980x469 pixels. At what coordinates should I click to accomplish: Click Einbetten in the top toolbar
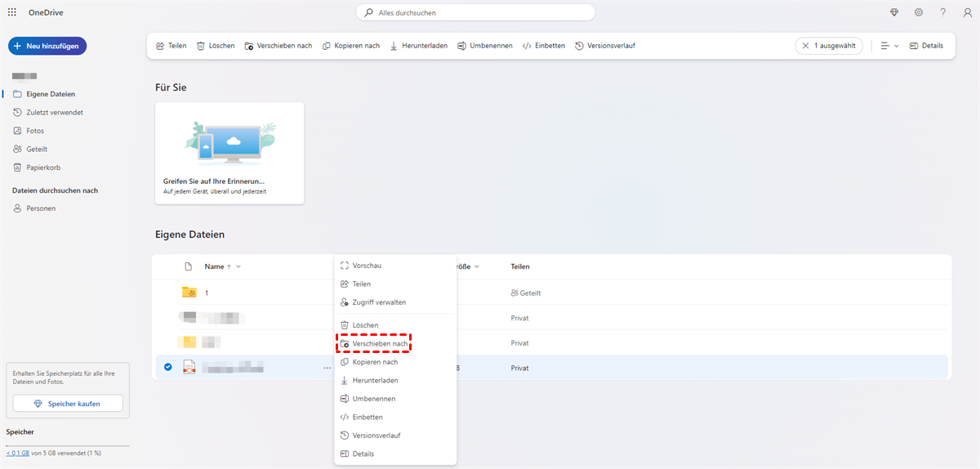tap(544, 46)
